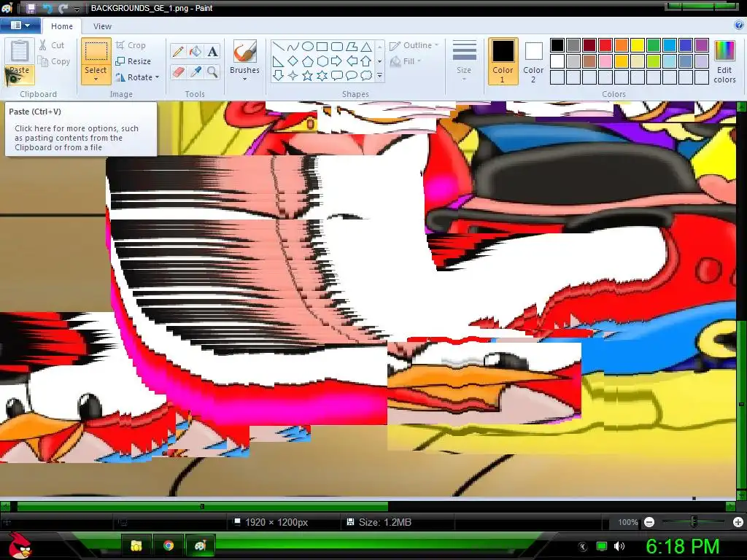Click the zoom slider handle
The width and height of the screenshot is (747, 560).
694,522
